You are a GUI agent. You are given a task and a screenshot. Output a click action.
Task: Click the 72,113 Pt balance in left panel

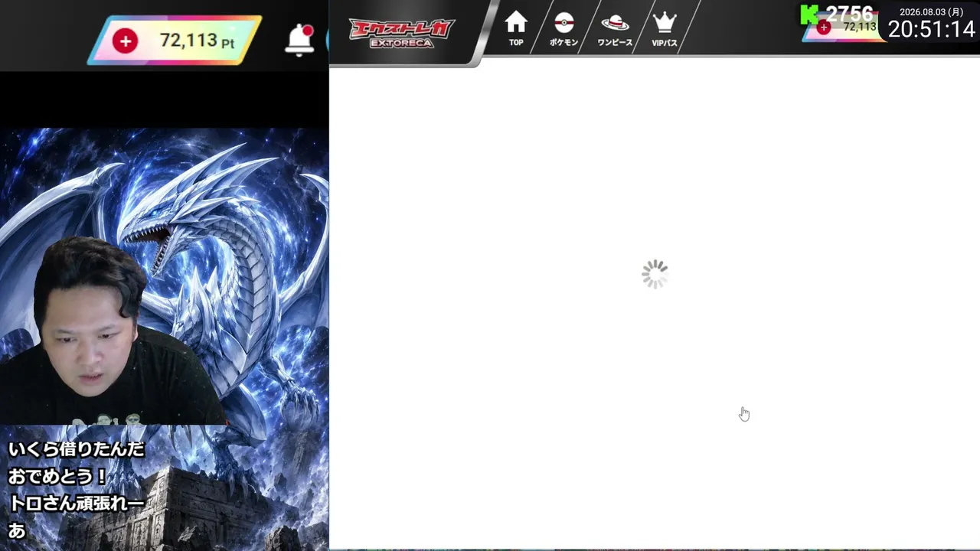pos(197,41)
